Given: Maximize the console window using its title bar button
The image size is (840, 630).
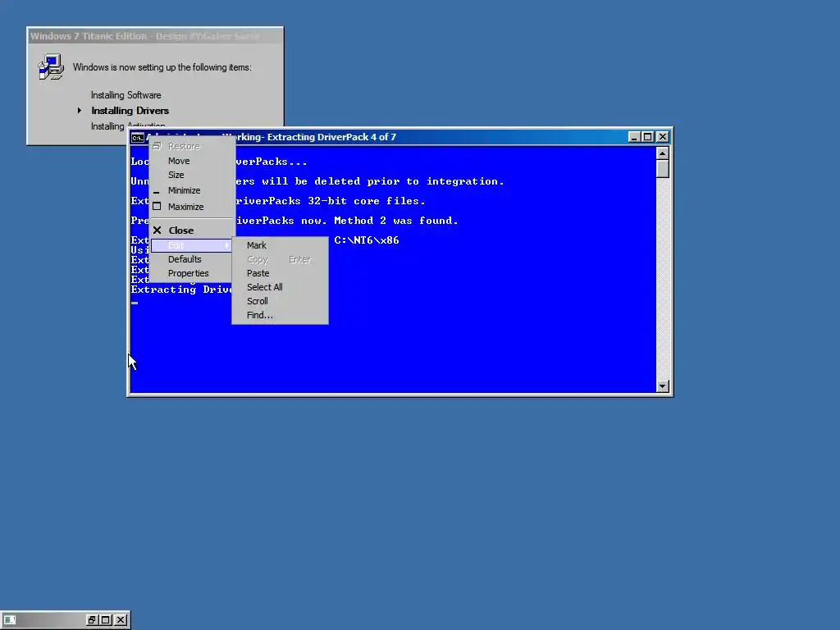Looking at the screenshot, I should coord(648,137).
